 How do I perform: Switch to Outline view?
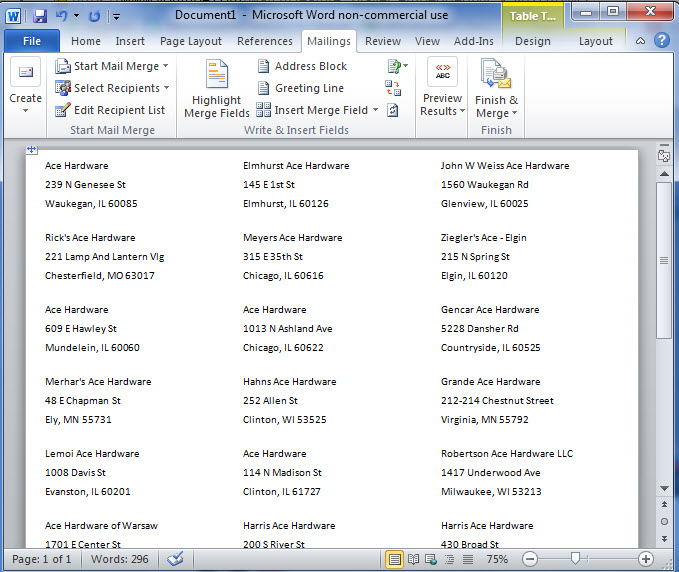point(449,559)
